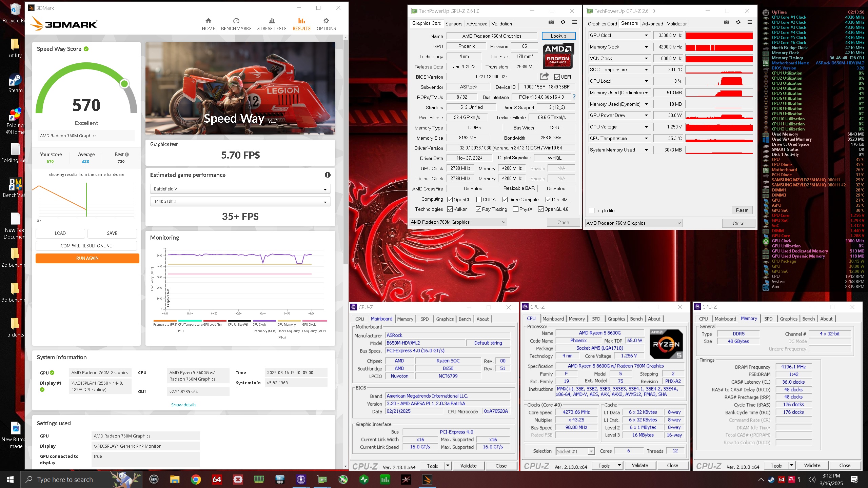Click the refresh icon in GPU-Z Sensors window
The height and width of the screenshot is (488, 868).
(x=738, y=22)
